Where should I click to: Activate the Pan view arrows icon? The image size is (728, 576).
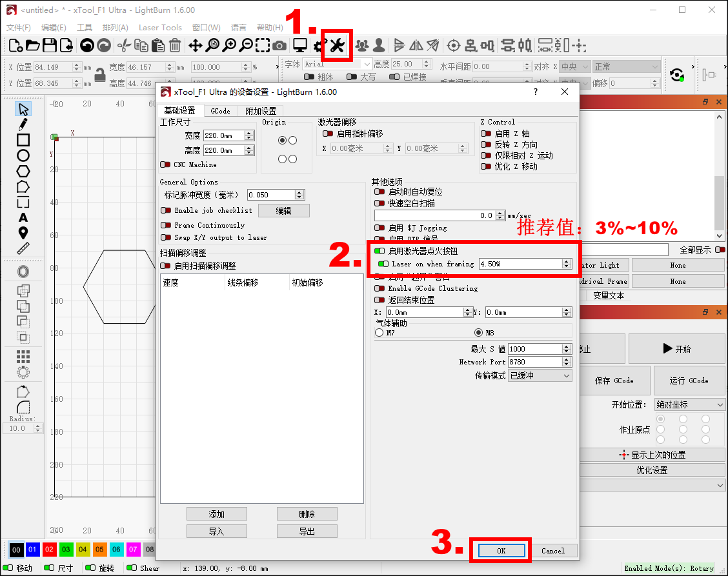point(195,46)
